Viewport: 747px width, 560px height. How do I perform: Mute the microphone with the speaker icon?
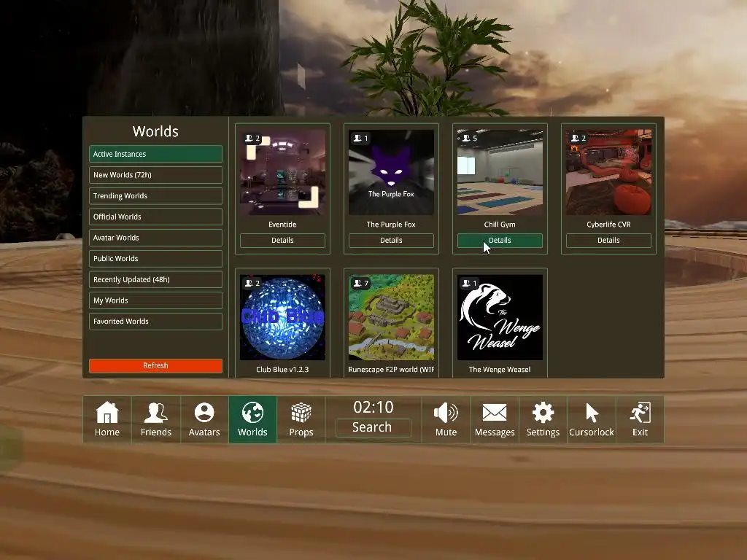click(x=446, y=413)
